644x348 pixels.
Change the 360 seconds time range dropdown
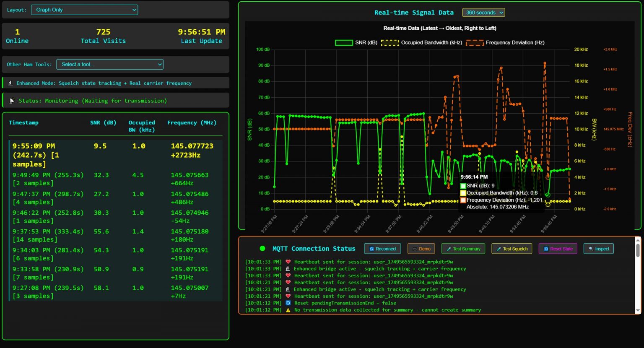coord(483,13)
